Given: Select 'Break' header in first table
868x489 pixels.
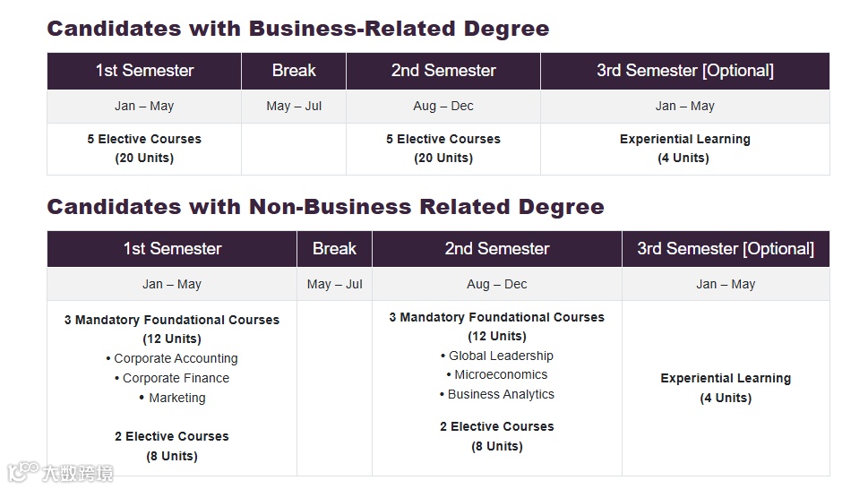Looking at the screenshot, I should tap(294, 71).
